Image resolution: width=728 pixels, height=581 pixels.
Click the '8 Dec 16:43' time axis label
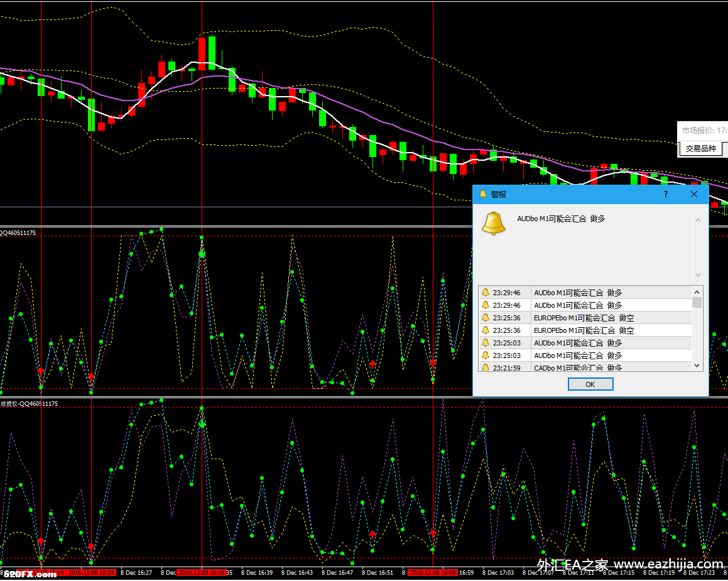297,573
